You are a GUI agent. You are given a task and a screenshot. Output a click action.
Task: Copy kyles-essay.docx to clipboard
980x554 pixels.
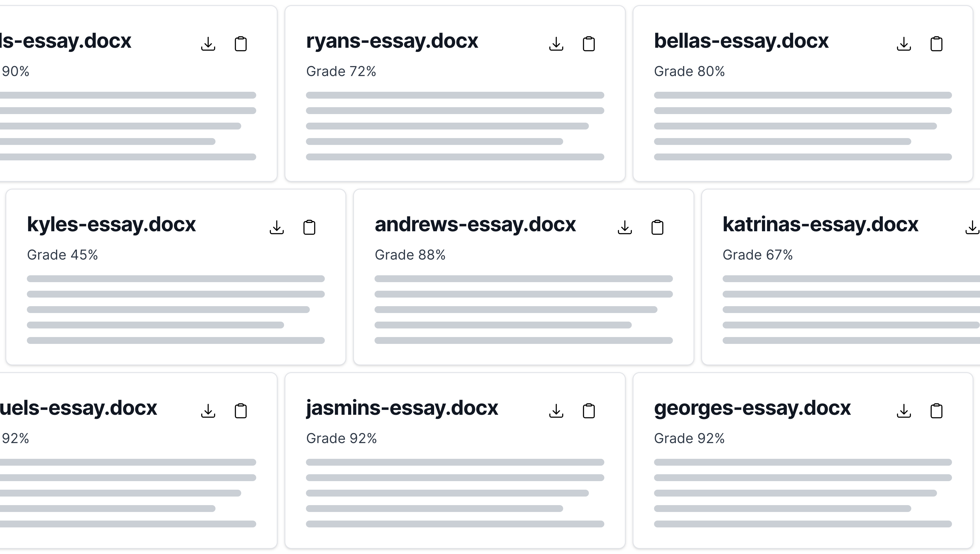tap(309, 228)
